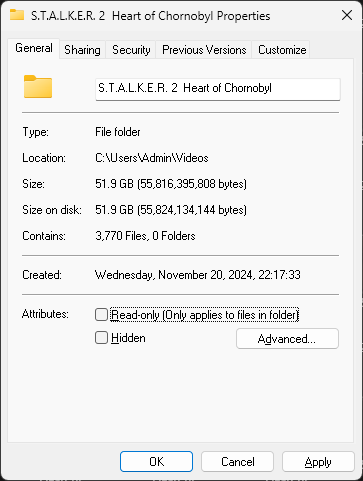Switch to the General tab
Viewport: 363px width, 481px height.
pos(34,48)
